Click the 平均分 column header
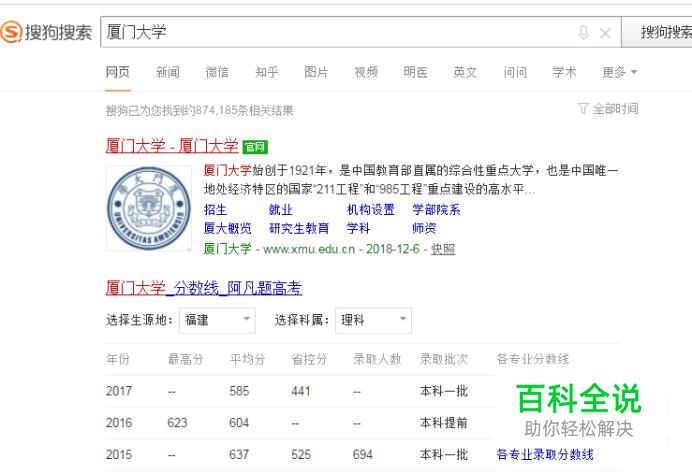 click(x=247, y=359)
